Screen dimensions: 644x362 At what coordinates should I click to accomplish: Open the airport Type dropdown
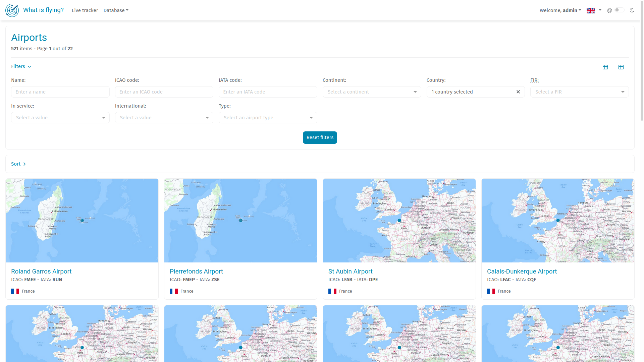pyautogui.click(x=268, y=118)
